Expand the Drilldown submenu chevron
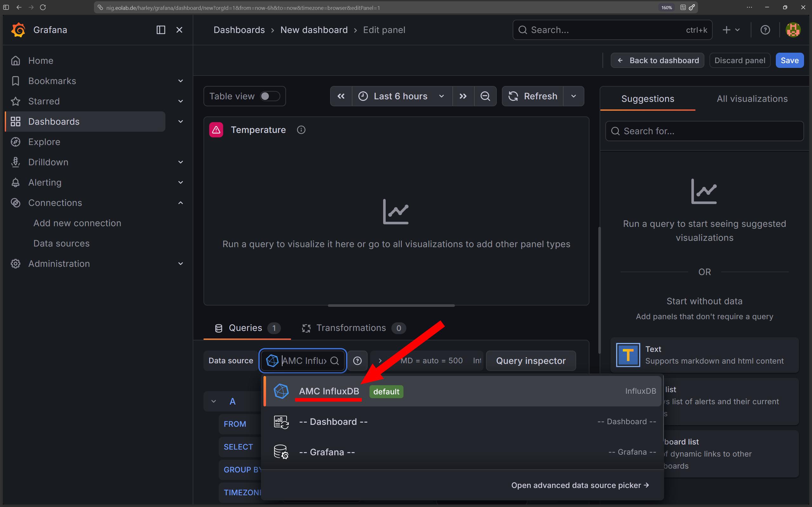Image resolution: width=812 pixels, height=507 pixels. (x=180, y=162)
